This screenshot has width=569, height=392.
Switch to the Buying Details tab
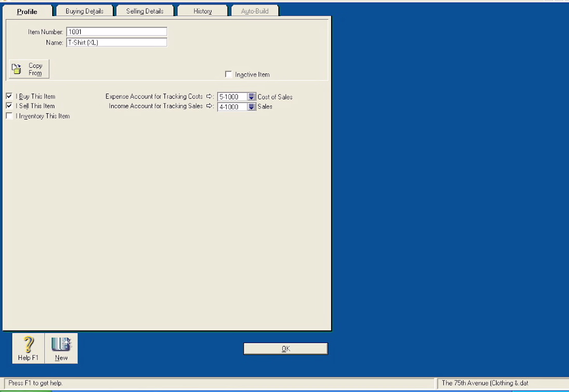coord(84,11)
